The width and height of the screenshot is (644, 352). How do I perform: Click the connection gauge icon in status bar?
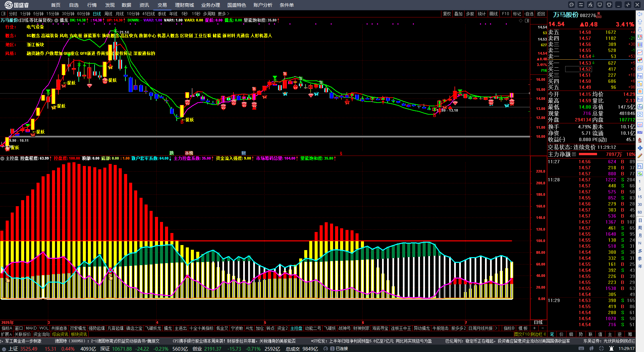[x=326, y=349]
